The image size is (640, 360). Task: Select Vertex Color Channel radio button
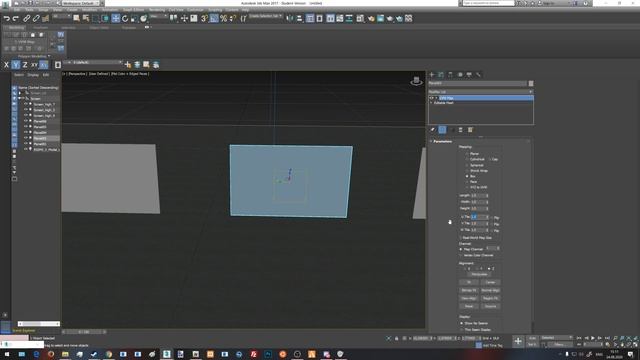click(x=461, y=256)
